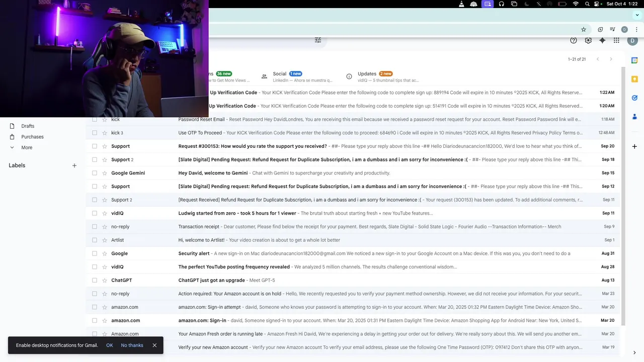Open the Sep 18 Slate Digital Pending Request email

click(x=353, y=160)
